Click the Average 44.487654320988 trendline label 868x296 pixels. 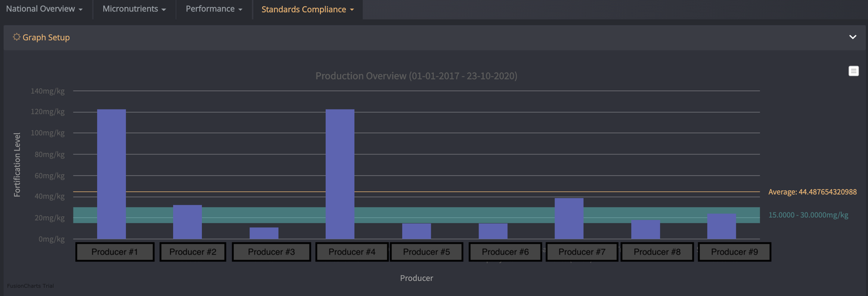pyautogui.click(x=812, y=192)
